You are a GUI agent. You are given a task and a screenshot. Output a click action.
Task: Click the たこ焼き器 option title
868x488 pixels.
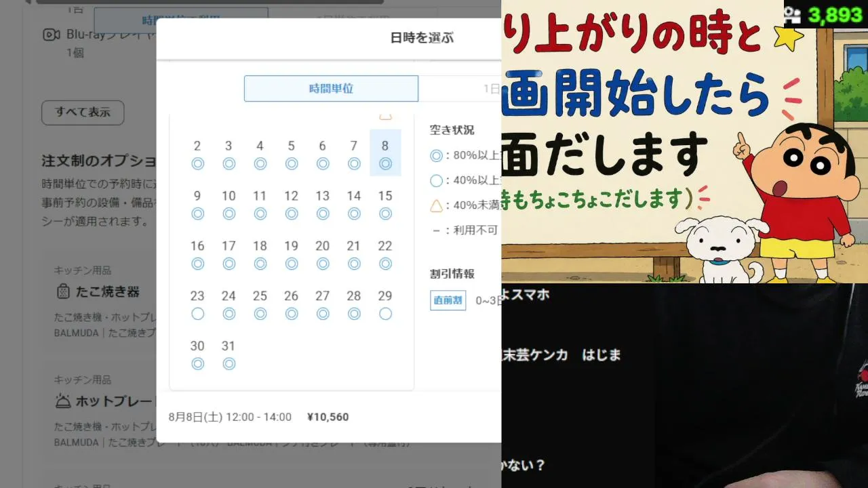click(107, 292)
